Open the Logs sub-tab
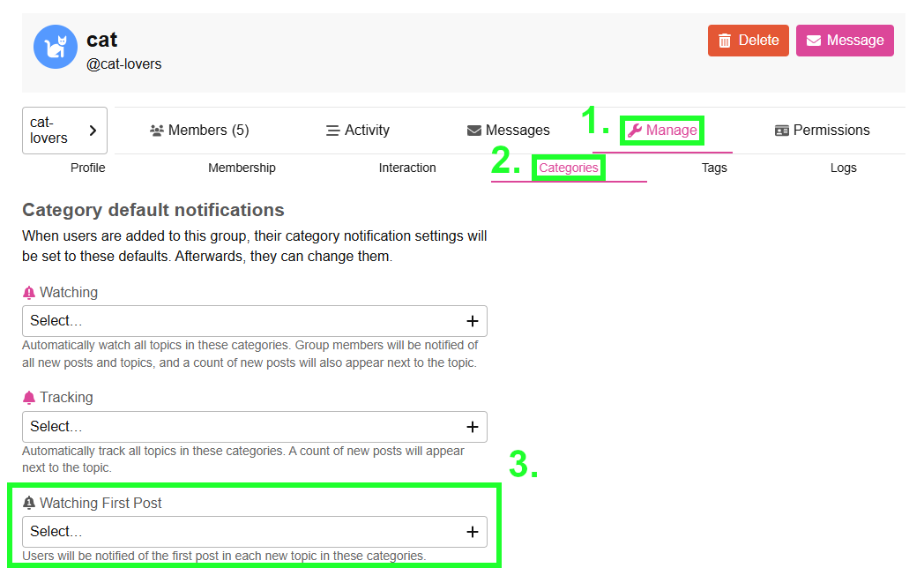Viewport: 924px width, 568px height. click(843, 168)
